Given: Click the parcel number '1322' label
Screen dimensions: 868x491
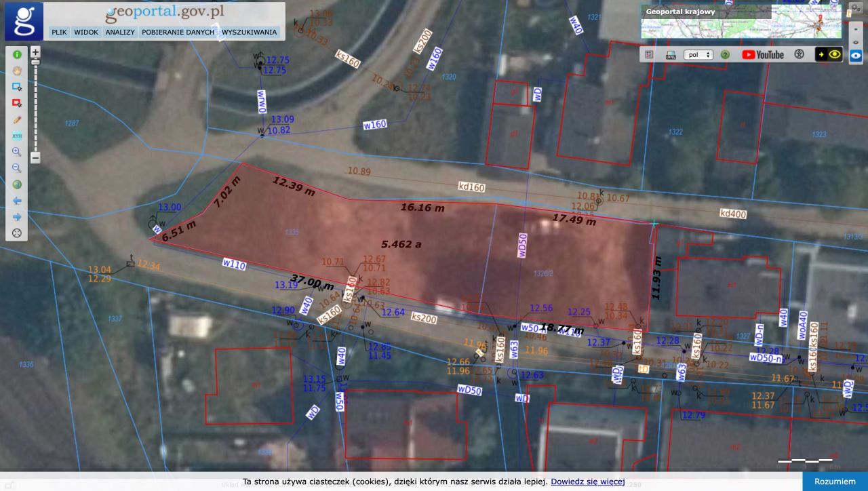Looking at the screenshot, I should (x=675, y=132).
